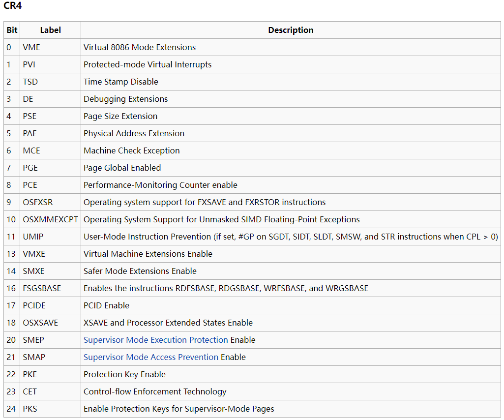This screenshot has width=504, height=420.
Task: Select the TSD label in row 2
Action: tap(30, 82)
